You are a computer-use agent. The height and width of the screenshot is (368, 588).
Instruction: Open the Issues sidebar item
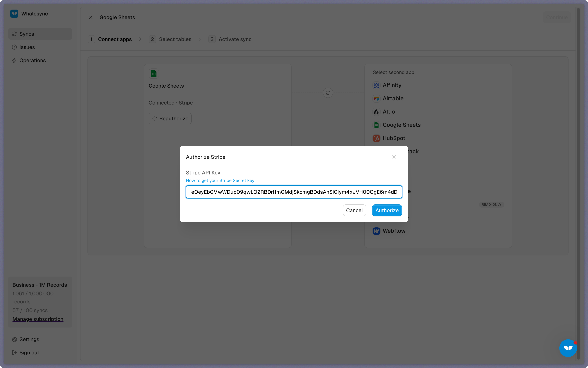click(x=40, y=47)
